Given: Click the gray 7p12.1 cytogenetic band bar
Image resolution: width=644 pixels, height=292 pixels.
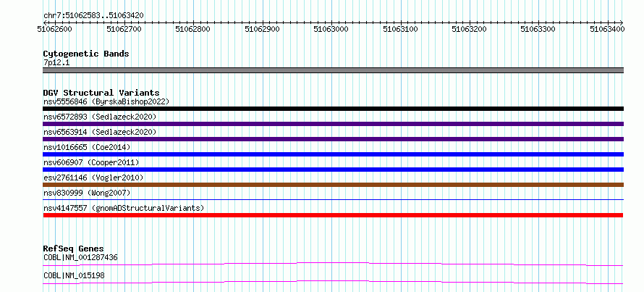Looking at the screenshot, I should tap(333, 70).
